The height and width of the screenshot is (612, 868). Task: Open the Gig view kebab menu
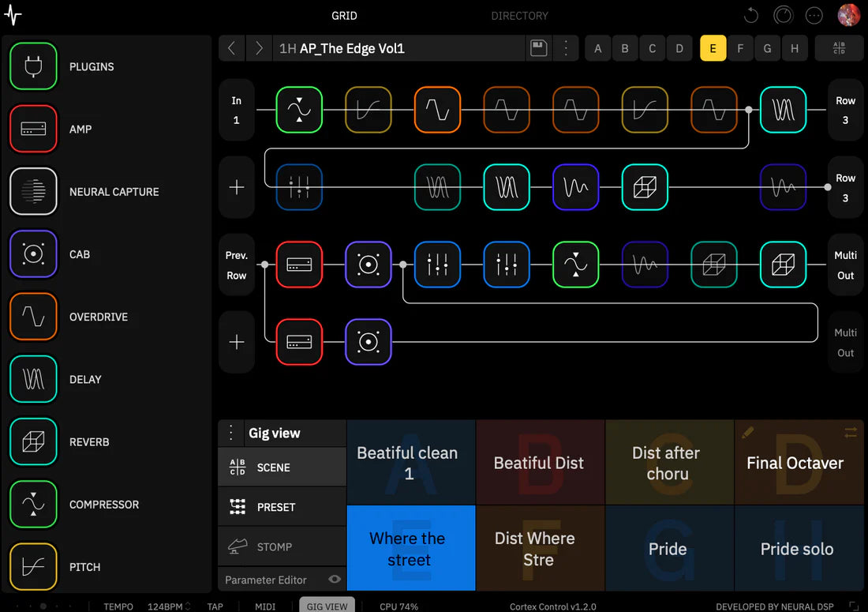pyautogui.click(x=230, y=433)
